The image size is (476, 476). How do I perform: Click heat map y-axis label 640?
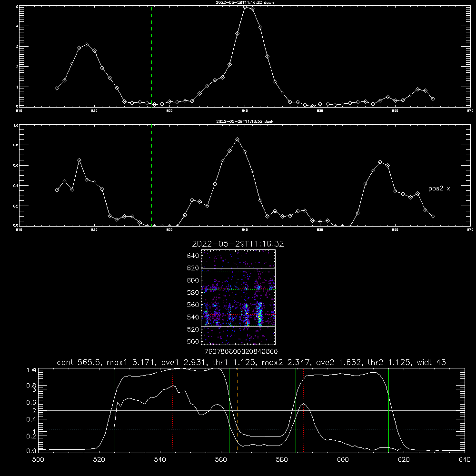193,256
